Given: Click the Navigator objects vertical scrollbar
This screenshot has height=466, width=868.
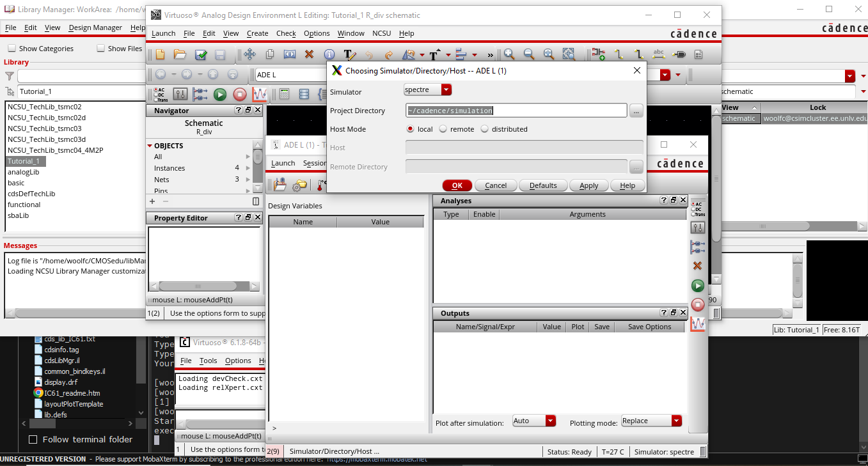Looking at the screenshot, I should pos(258,168).
